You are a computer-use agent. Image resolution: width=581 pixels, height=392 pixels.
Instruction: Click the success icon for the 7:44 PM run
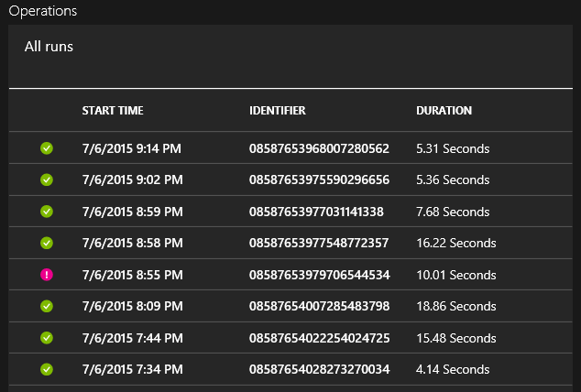pyautogui.click(x=47, y=338)
